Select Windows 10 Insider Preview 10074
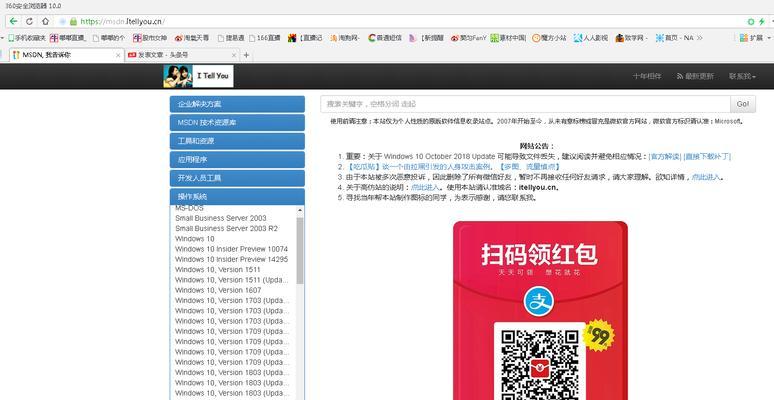This screenshot has height=400, width=774. (x=232, y=249)
